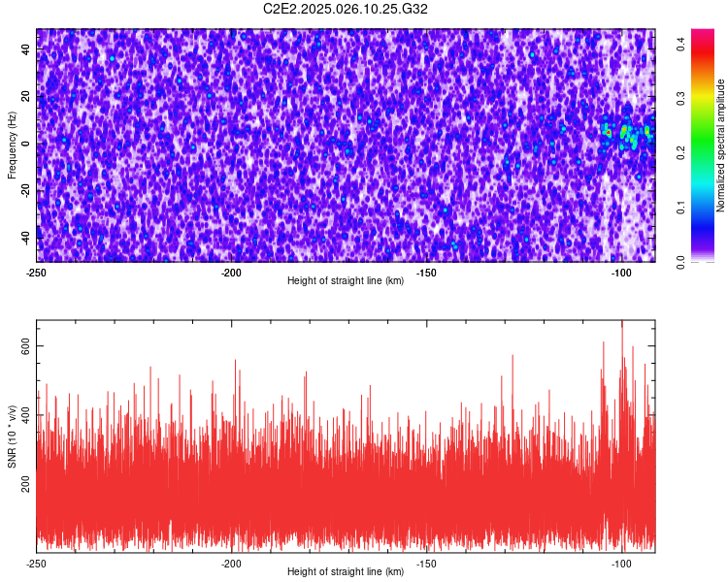The width and height of the screenshot is (728, 582).
Task: Click the 'SNR (10 * v/v)' axis label
Action: 12,436
